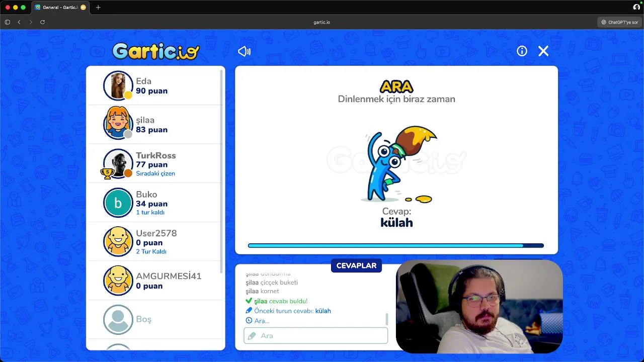The width and height of the screenshot is (644, 362).
Task: Click the pencil icon beside Önceki turun cevabı
Action: pos(249,311)
